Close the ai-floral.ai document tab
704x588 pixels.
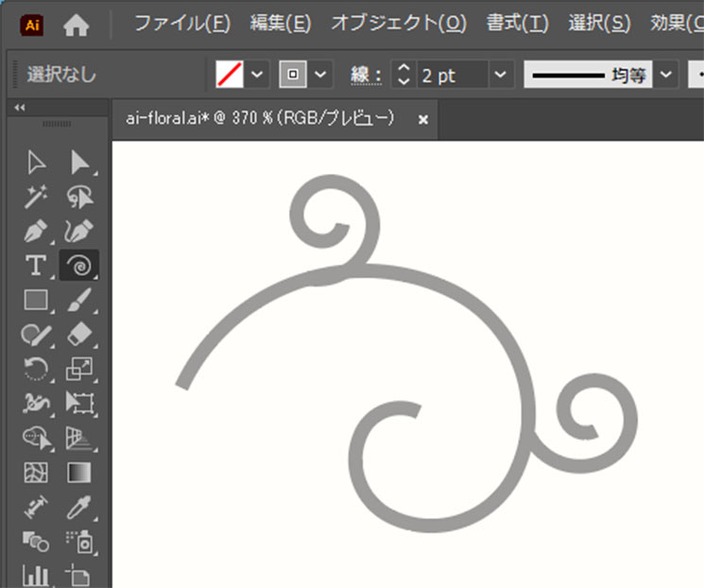(x=423, y=119)
